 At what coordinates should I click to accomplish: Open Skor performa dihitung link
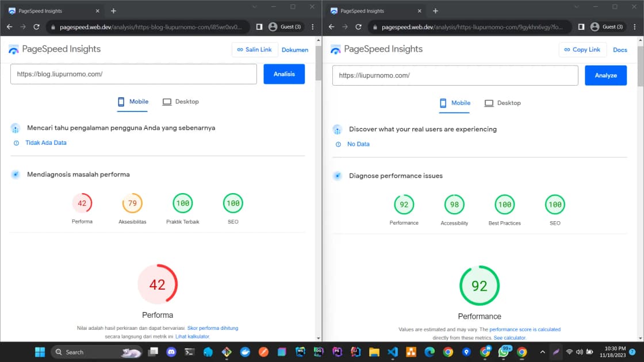click(213, 328)
